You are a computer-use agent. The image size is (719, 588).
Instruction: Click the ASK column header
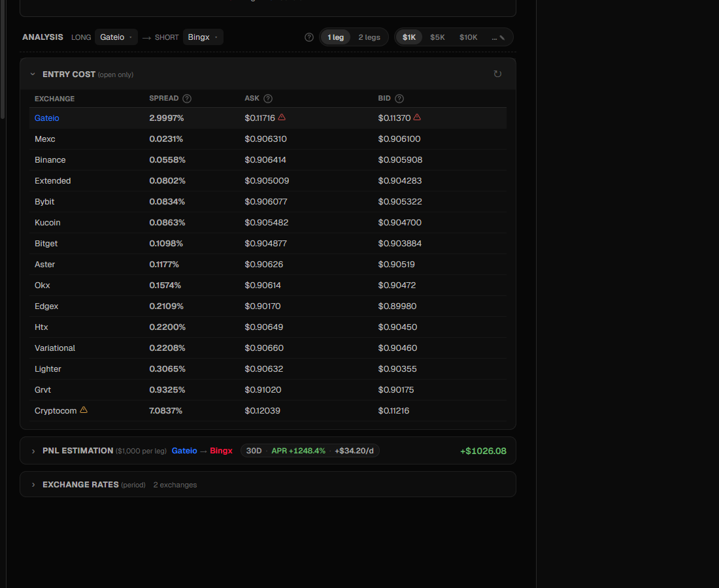[x=252, y=98]
